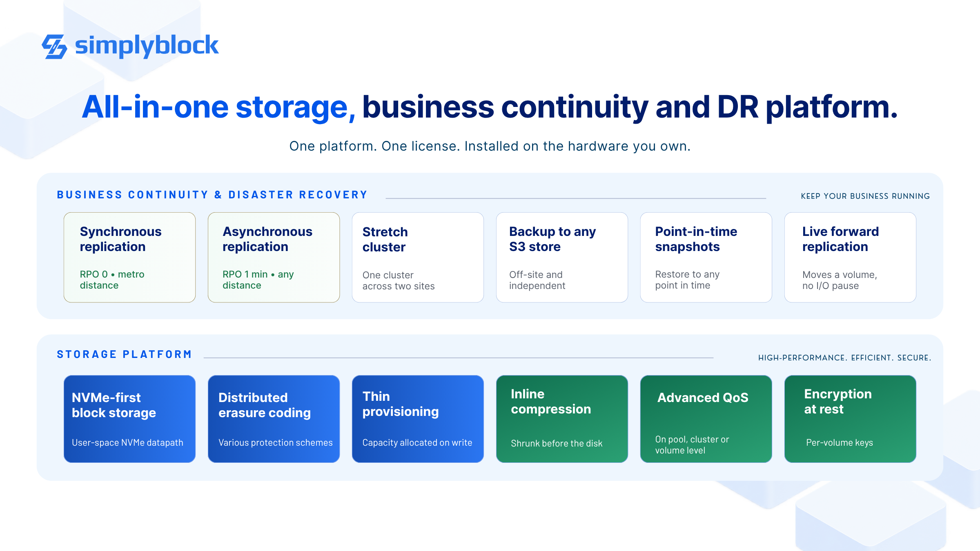Select the Stretch cluster card
This screenshot has height=551, width=980.
pos(418,257)
